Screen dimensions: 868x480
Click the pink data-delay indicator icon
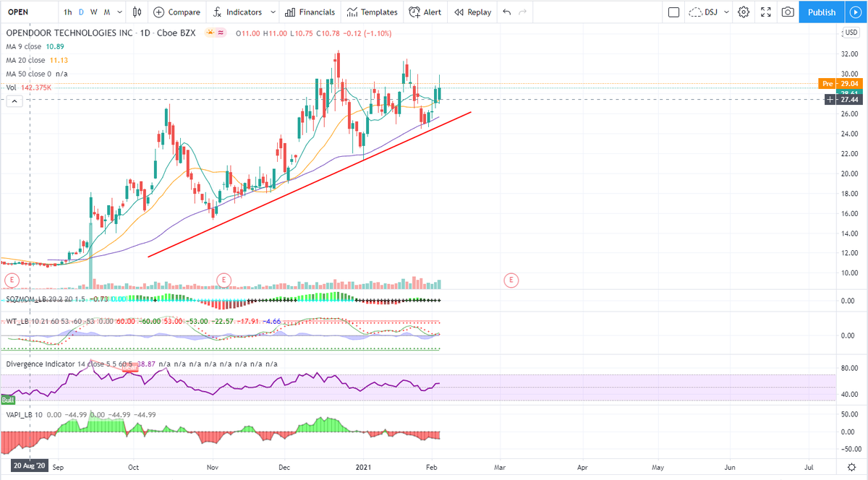[x=221, y=33]
